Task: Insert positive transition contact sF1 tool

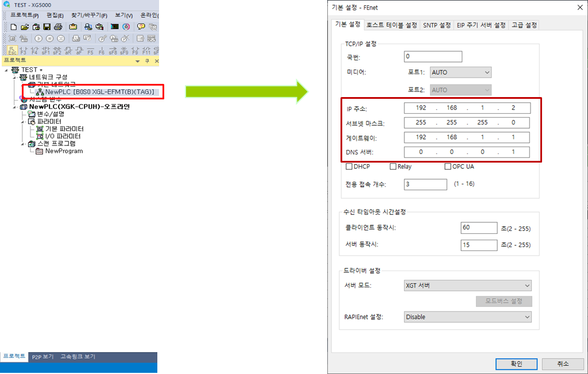Action: [46, 50]
